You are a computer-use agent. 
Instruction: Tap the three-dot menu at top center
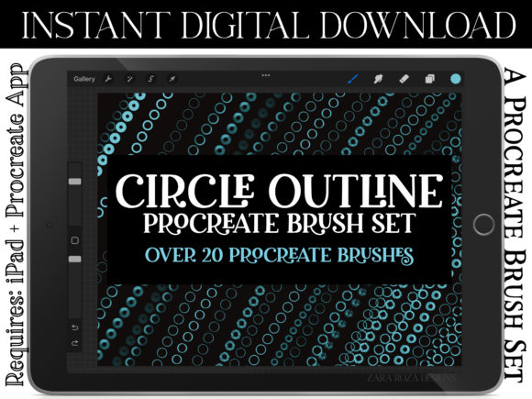266,75
